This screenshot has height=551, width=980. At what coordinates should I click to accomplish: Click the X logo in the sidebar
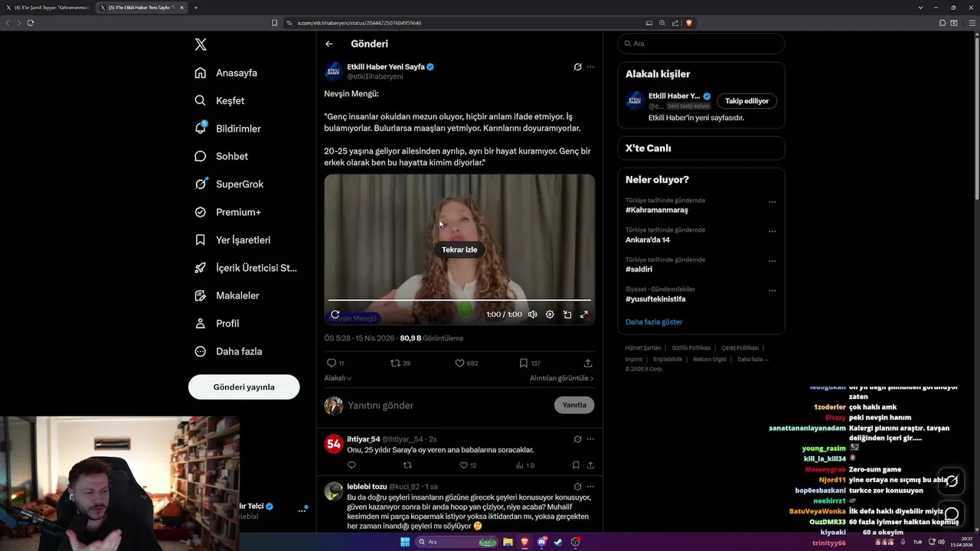201,44
